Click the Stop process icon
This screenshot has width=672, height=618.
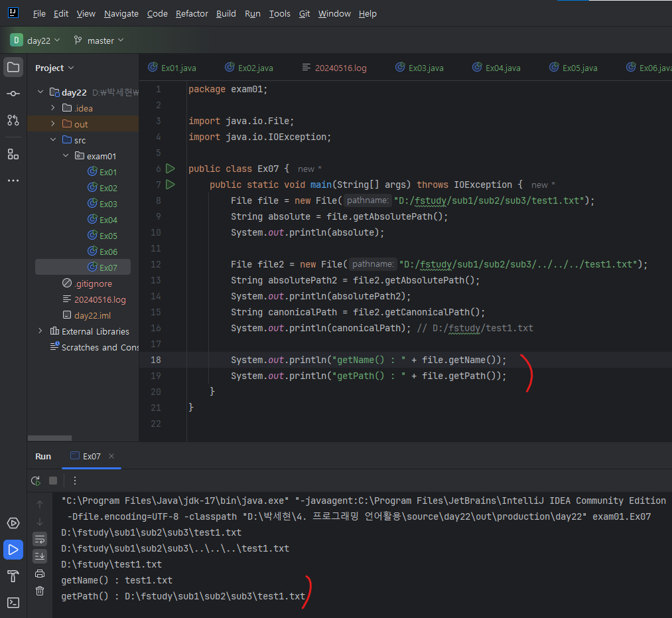tap(53, 481)
